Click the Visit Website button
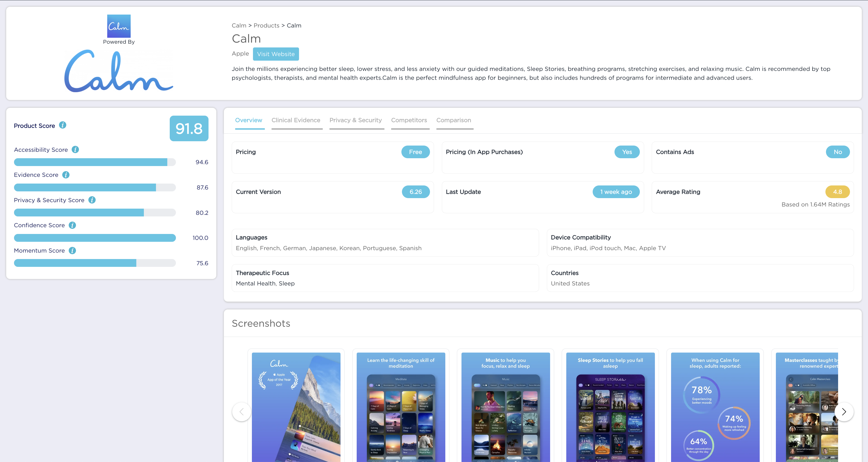The width and height of the screenshot is (868, 462). pyautogui.click(x=276, y=54)
